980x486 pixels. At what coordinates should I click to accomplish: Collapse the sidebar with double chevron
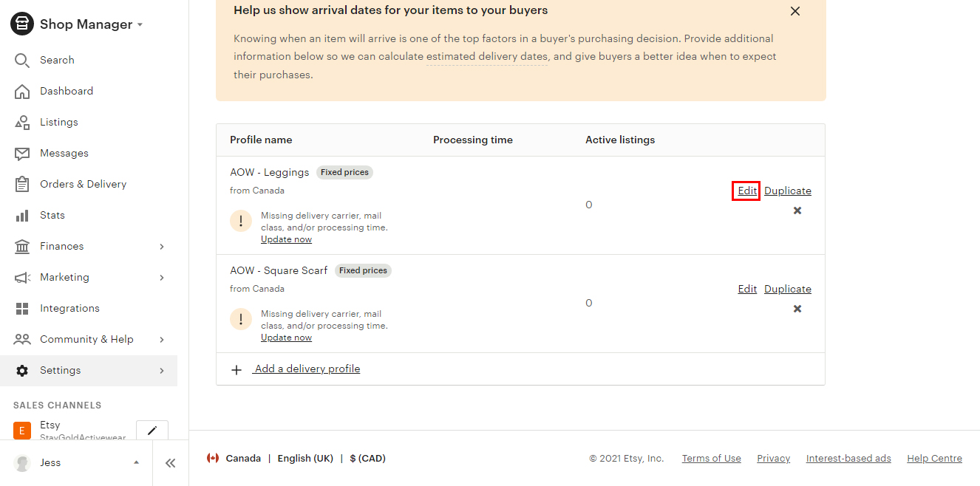(x=171, y=463)
